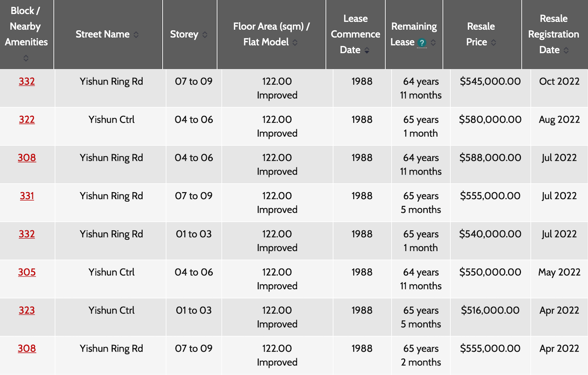
Task: Click block 308 link in Apr 2022 row
Action: point(27,349)
